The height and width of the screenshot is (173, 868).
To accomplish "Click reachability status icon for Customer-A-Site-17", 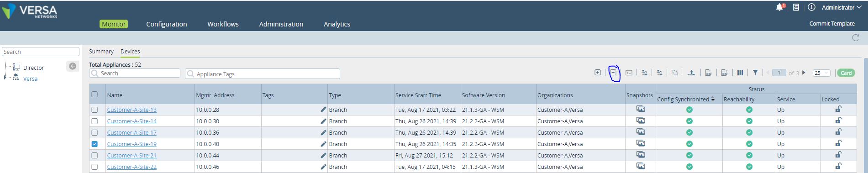I will point(749,132).
